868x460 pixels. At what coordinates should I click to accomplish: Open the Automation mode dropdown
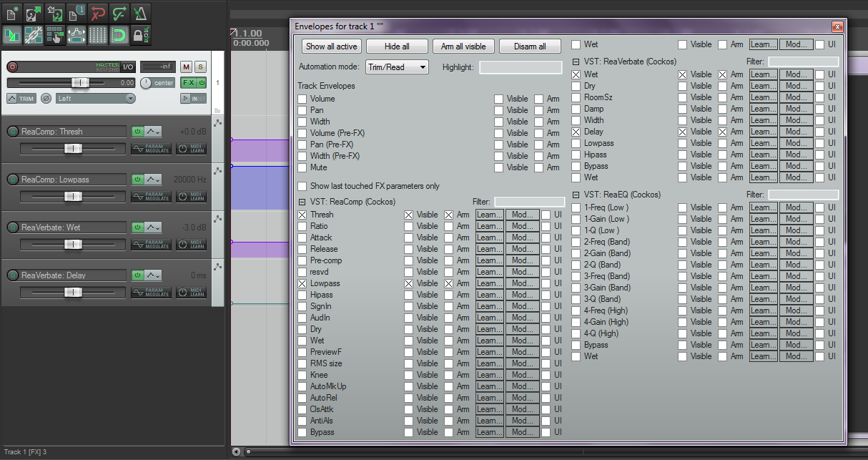pos(397,67)
